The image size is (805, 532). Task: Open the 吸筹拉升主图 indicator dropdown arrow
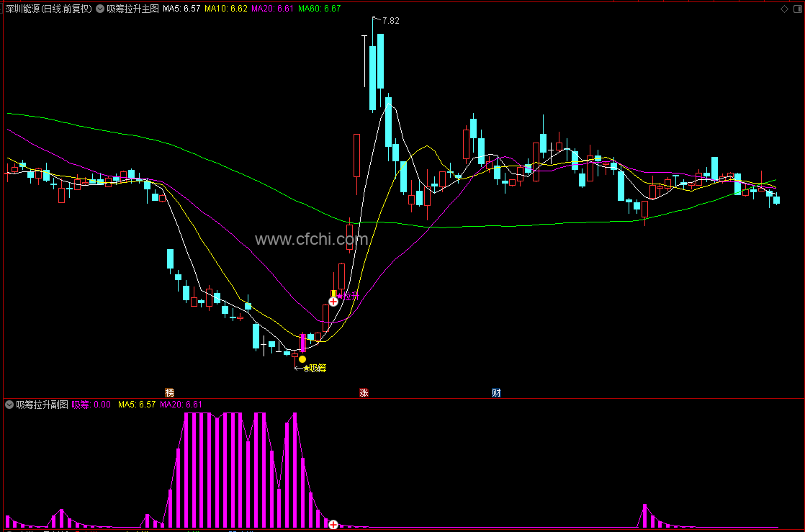pos(100,9)
